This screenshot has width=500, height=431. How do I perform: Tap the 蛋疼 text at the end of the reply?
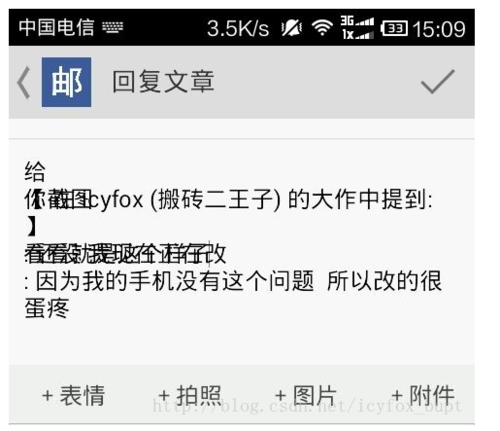point(47,308)
